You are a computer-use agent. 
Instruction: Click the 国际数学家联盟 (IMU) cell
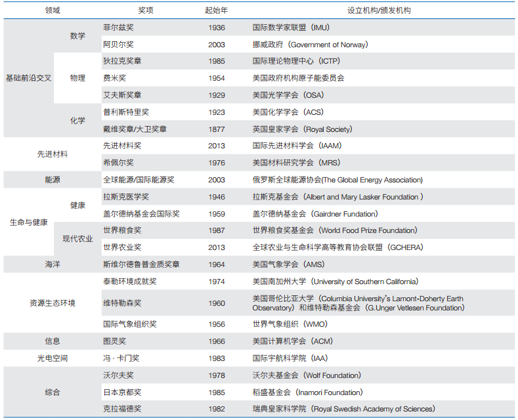[291, 28]
